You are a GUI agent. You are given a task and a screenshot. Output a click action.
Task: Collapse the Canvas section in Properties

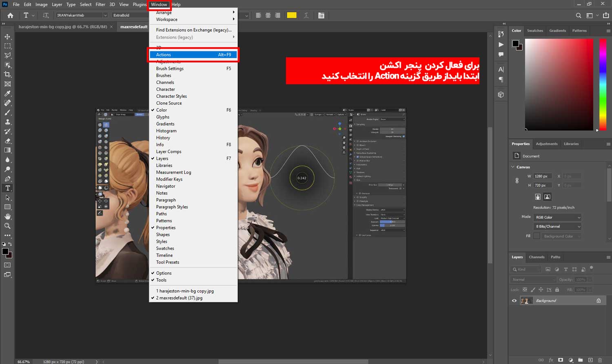pos(513,167)
